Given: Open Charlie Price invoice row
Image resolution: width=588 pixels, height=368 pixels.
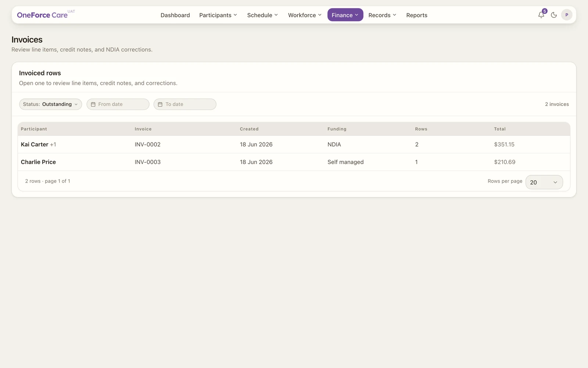Looking at the screenshot, I should (x=294, y=162).
